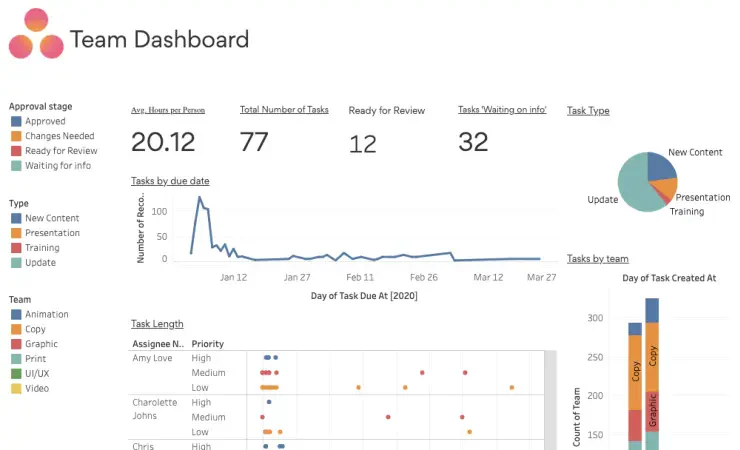Select the Video yellow team swatch

point(16,389)
